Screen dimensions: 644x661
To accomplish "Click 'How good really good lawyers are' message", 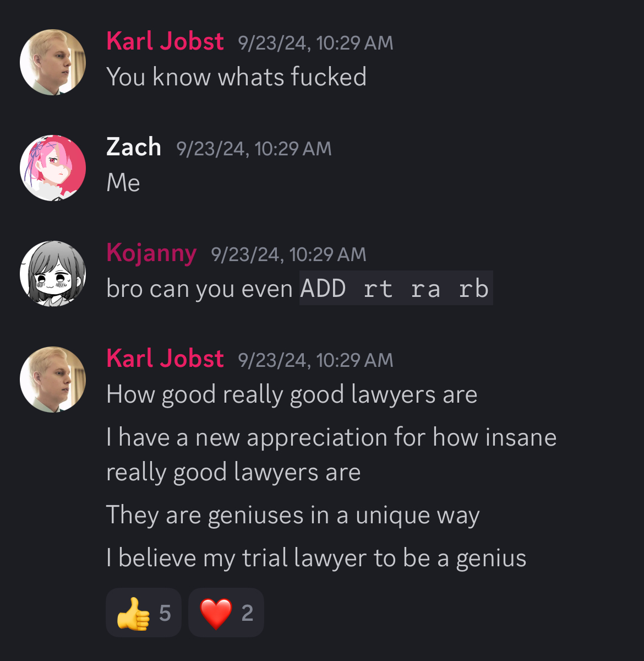I will pyautogui.click(x=292, y=395).
